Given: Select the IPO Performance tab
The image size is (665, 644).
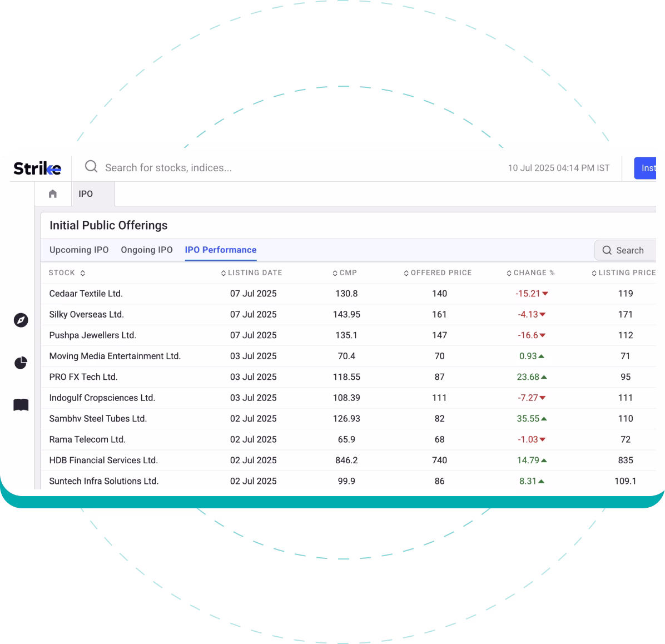Looking at the screenshot, I should pos(221,250).
